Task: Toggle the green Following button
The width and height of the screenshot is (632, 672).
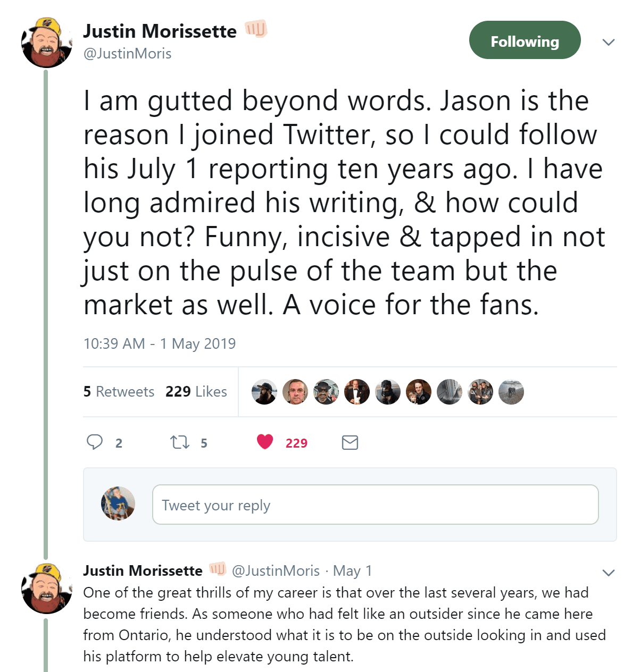Action: click(x=525, y=40)
